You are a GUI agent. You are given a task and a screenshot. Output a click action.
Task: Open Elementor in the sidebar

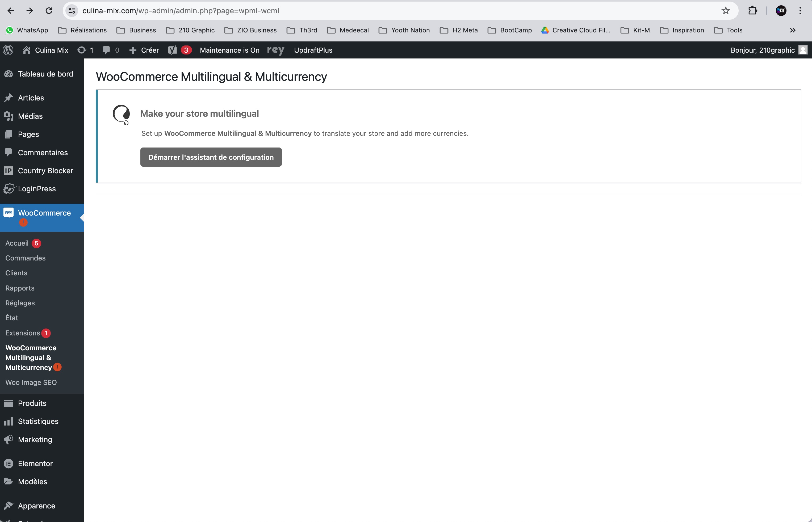(x=42, y=464)
